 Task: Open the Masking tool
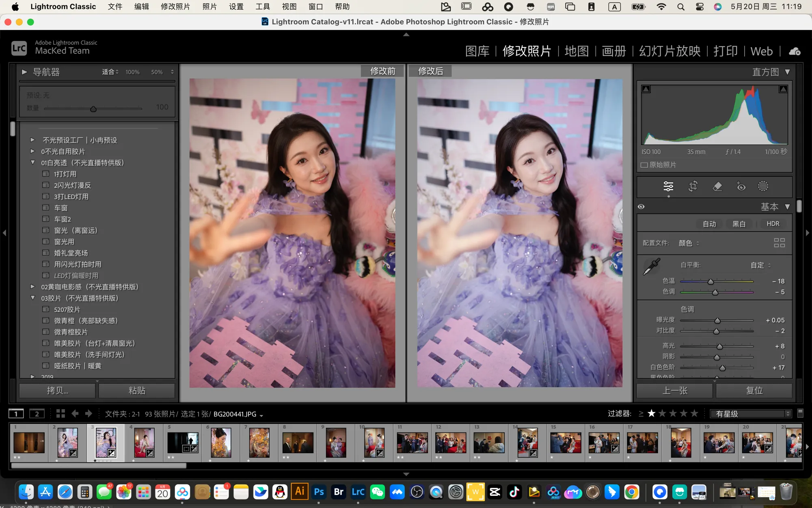[x=763, y=186]
